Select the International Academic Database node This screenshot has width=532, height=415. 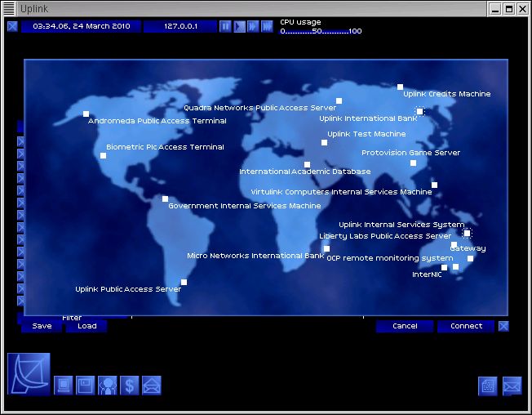coord(307,165)
